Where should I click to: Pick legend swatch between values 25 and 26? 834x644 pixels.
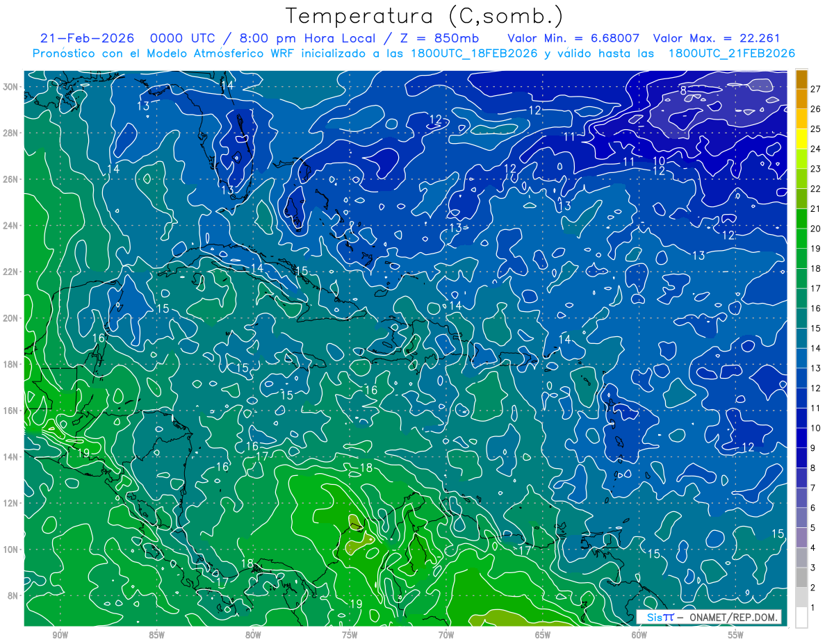[x=801, y=119]
